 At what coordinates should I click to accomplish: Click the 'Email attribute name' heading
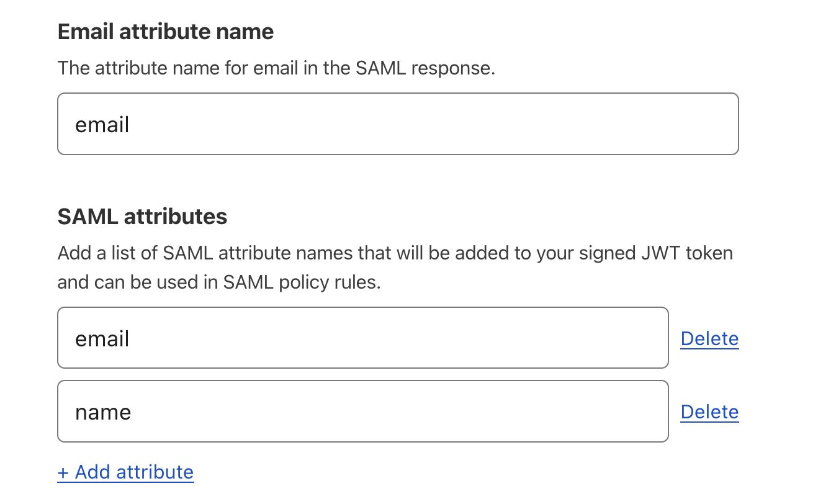[x=165, y=31]
